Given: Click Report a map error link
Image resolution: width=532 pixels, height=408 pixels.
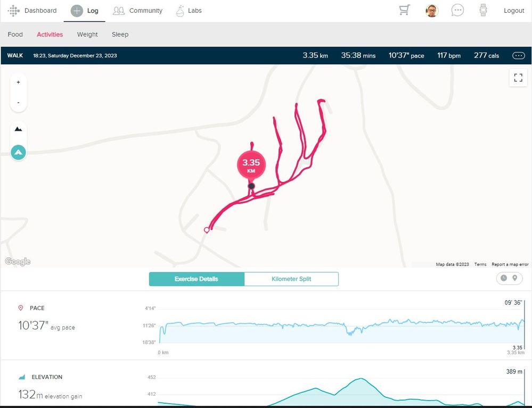Looking at the screenshot, I should (510, 264).
